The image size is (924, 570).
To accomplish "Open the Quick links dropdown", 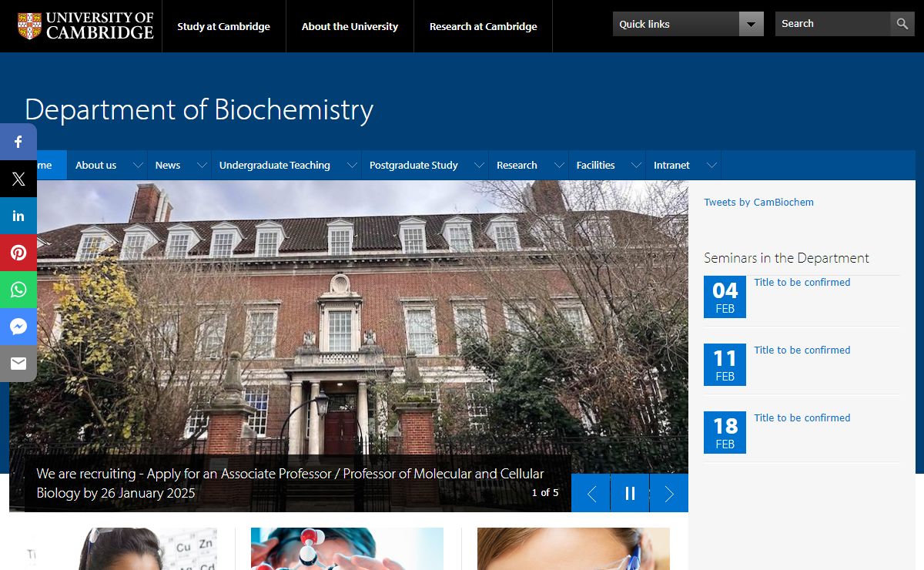I will click(x=688, y=24).
